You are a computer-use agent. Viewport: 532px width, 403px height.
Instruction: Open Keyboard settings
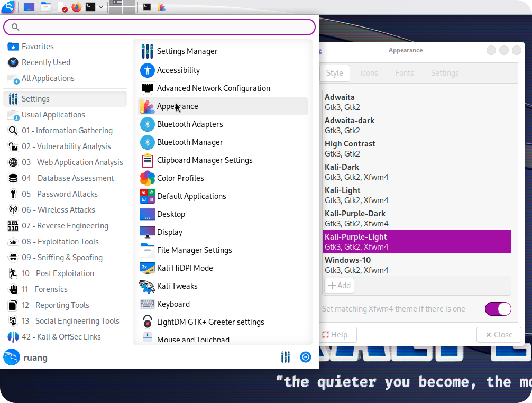223,304
